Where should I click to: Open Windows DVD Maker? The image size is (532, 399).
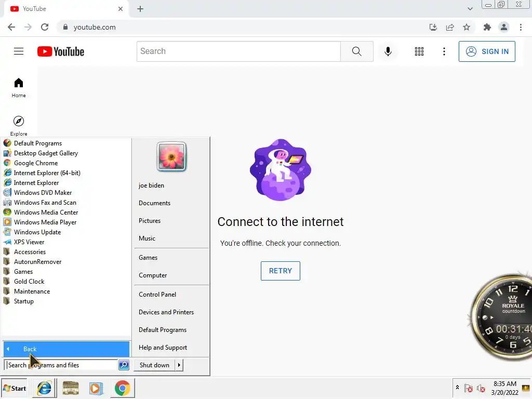[x=43, y=192]
